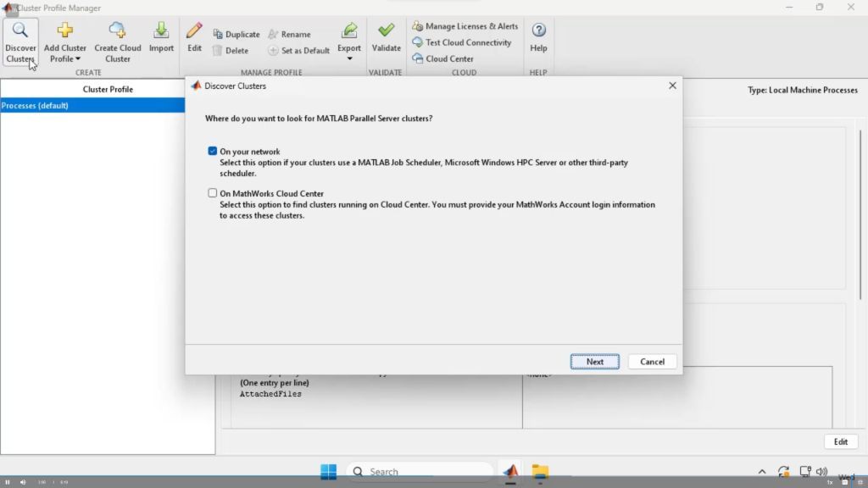Check the Set as Default option
Screen dimensions: 868x488
271,50
